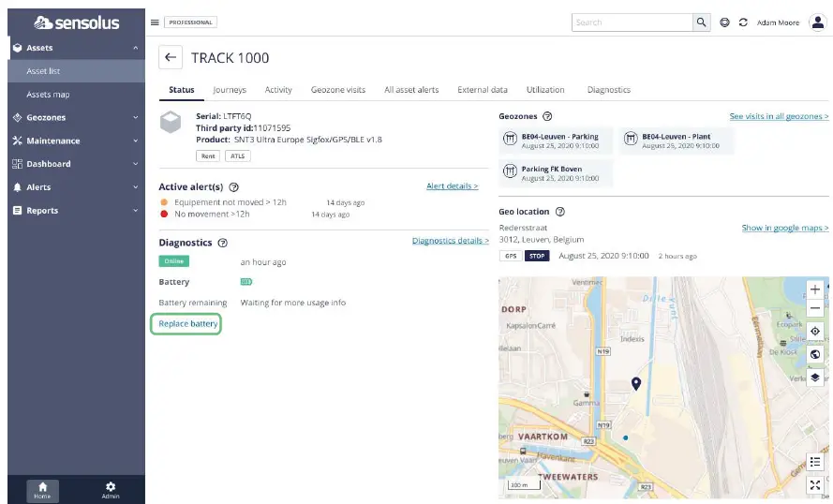
Task: Switch to the Utilization tab
Action: (x=545, y=90)
